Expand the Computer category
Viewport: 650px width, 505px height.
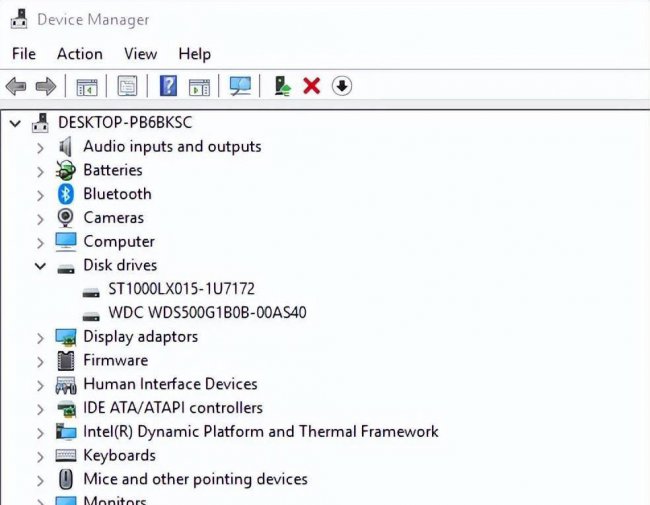click(40, 243)
